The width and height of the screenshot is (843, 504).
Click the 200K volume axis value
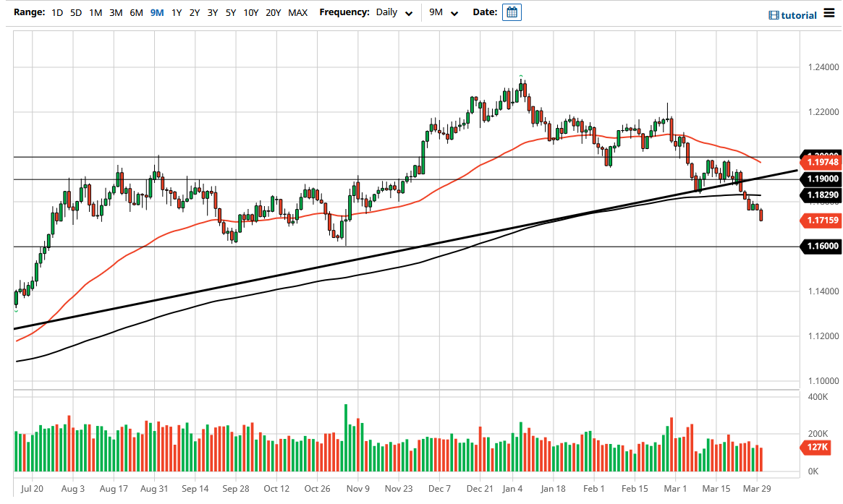tap(818, 434)
